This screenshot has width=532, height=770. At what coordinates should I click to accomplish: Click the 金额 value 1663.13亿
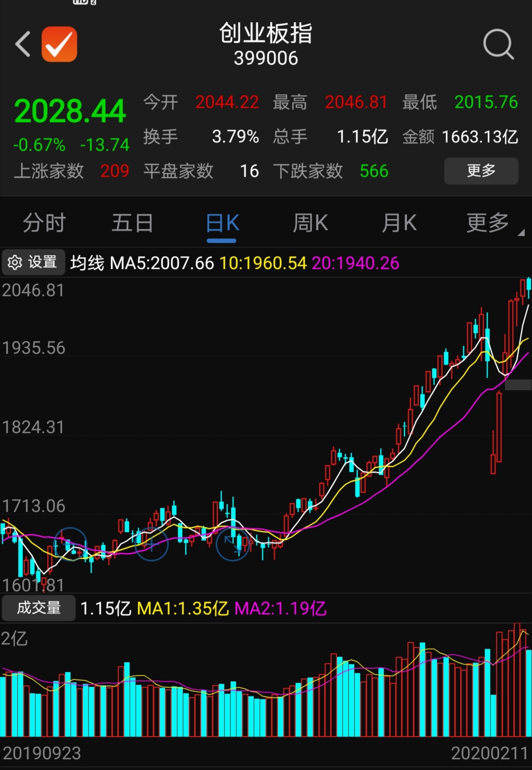click(x=480, y=136)
